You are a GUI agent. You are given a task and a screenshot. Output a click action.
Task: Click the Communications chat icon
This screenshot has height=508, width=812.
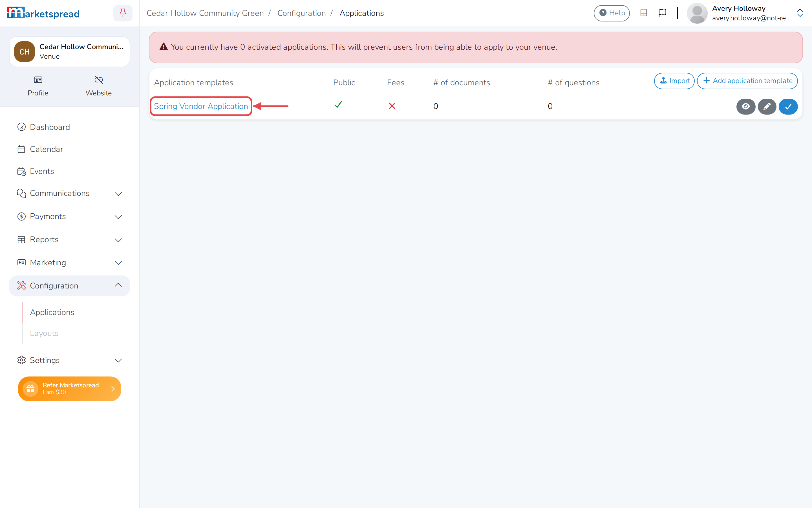(21, 193)
